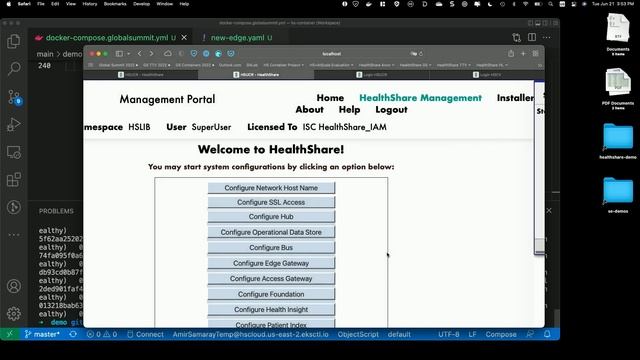Open a new Safari tab with plus icon
640x360 pixels.
pos(523,53)
